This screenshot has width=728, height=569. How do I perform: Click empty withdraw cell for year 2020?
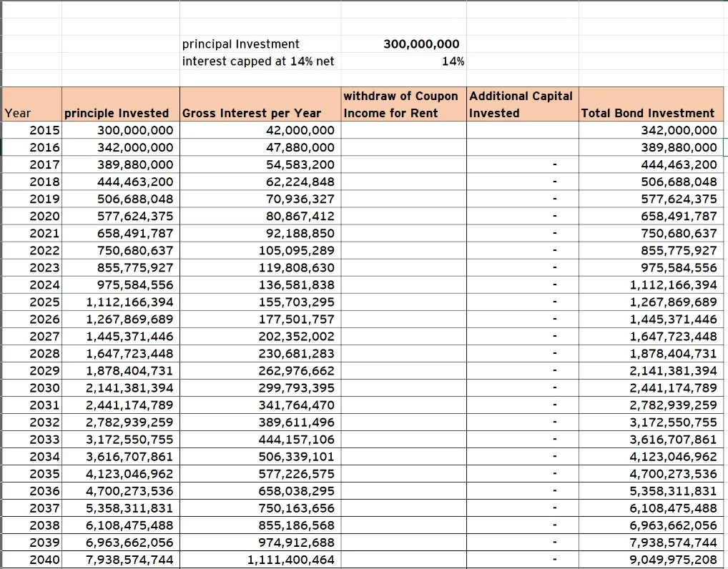(403, 217)
